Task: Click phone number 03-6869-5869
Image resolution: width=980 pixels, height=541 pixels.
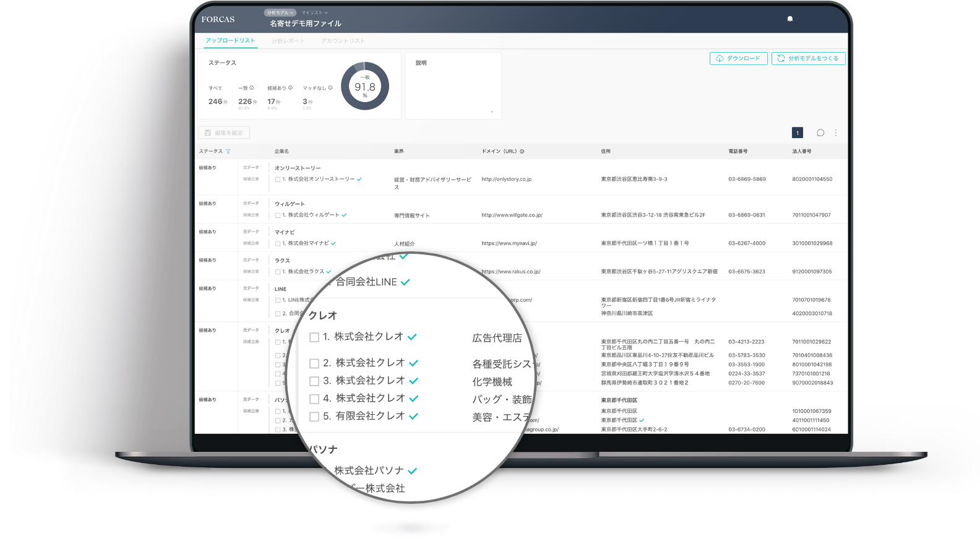Action: pyautogui.click(x=747, y=179)
